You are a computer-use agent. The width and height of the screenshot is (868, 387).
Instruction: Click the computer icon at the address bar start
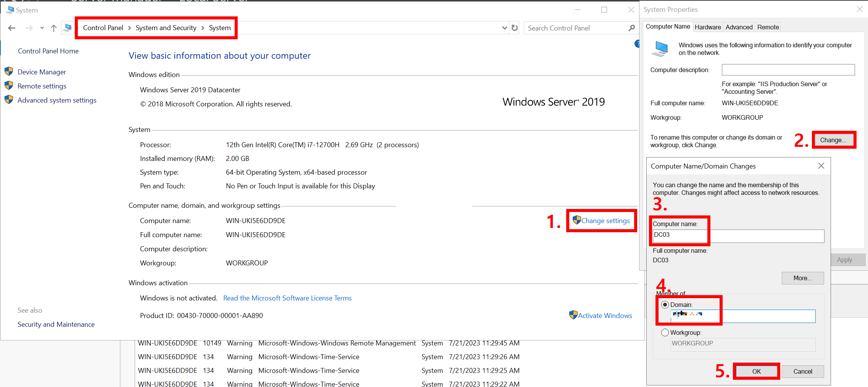68,27
